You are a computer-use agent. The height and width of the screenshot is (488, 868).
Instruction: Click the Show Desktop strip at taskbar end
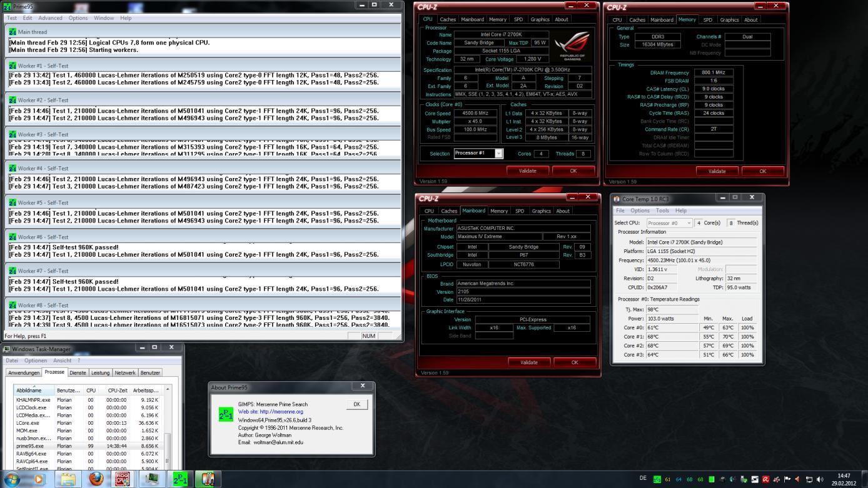click(864, 479)
